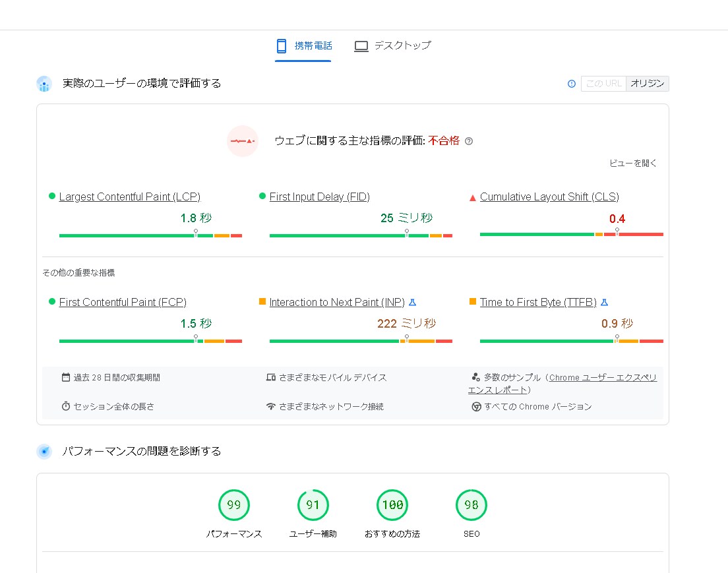728x573 pixels.
Task: Click the desktop laptop icon
Action: 361,46
